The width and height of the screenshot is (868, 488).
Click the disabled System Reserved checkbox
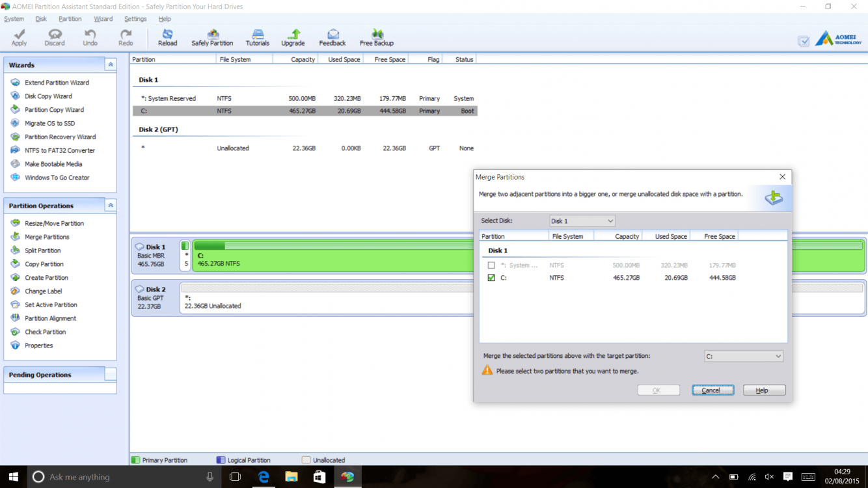pyautogui.click(x=491, y=265)
